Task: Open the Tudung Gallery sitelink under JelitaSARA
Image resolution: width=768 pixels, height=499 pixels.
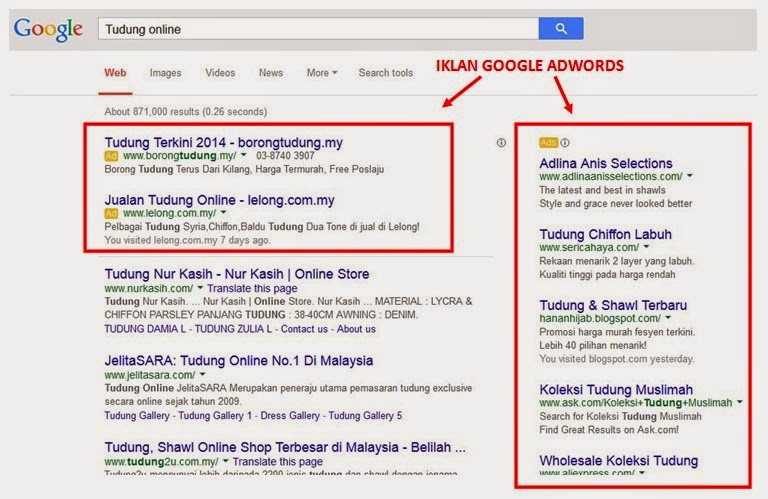Action: [137, 416]
